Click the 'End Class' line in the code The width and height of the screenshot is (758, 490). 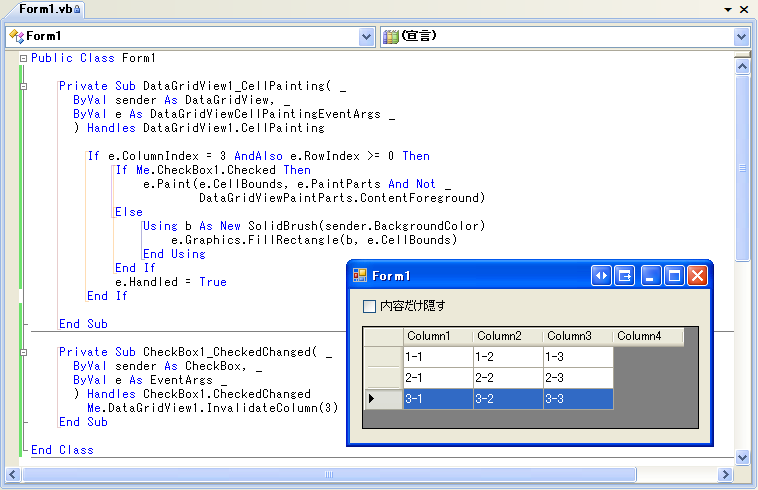pos(62,450)
